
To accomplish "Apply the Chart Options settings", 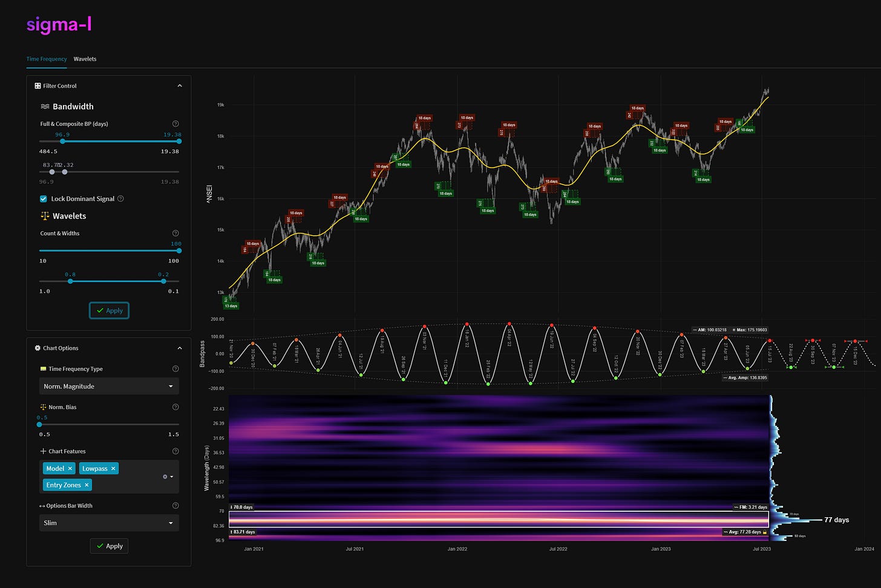I will point(109,546).
